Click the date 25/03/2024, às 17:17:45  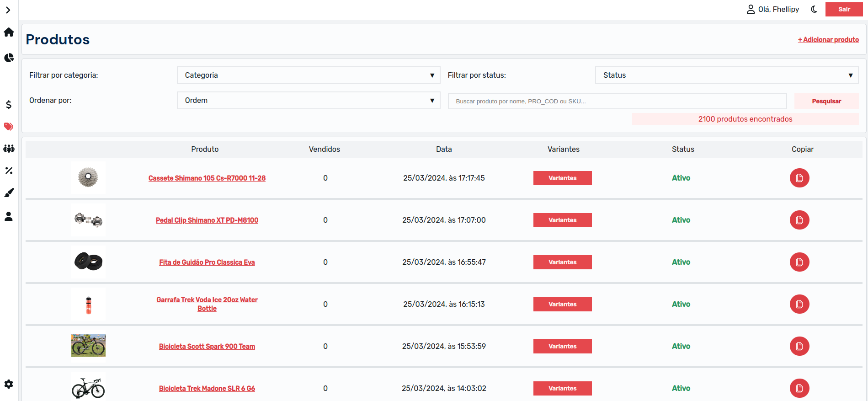click(444, 178)
